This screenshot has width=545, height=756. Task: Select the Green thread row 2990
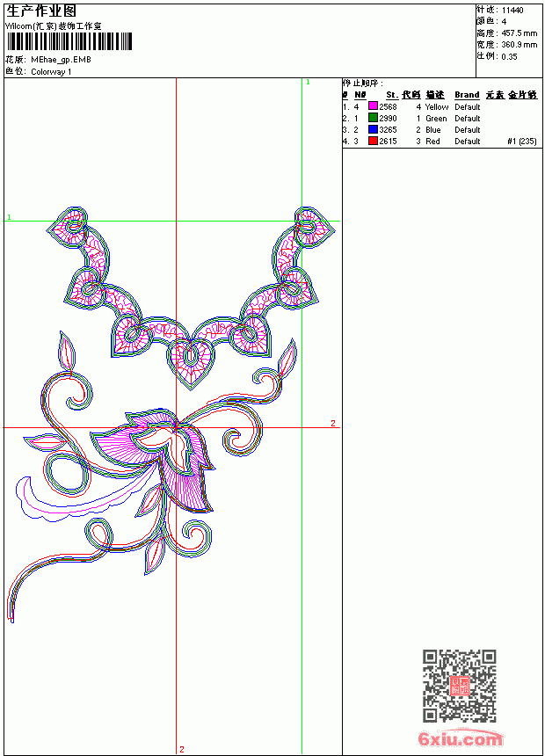point(440,118)
